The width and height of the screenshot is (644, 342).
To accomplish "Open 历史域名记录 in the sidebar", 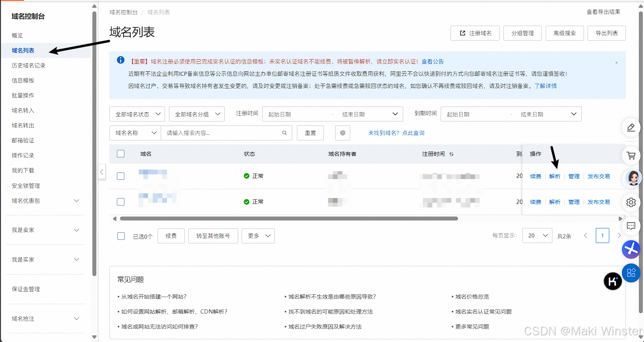I will pos(28,65).
